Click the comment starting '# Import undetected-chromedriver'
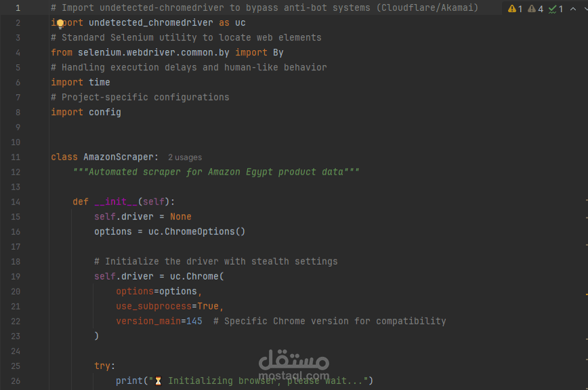 265,7
